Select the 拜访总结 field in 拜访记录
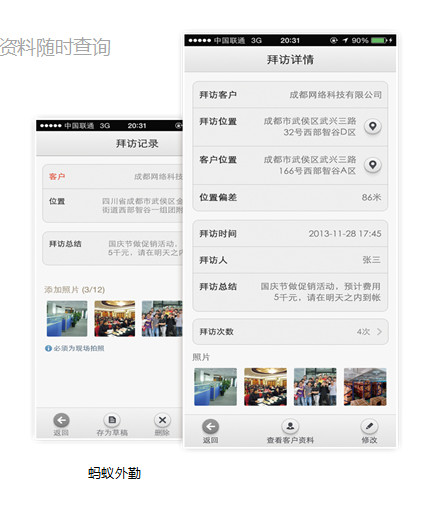This screenshot has width=428, height=508. point(113,248)
